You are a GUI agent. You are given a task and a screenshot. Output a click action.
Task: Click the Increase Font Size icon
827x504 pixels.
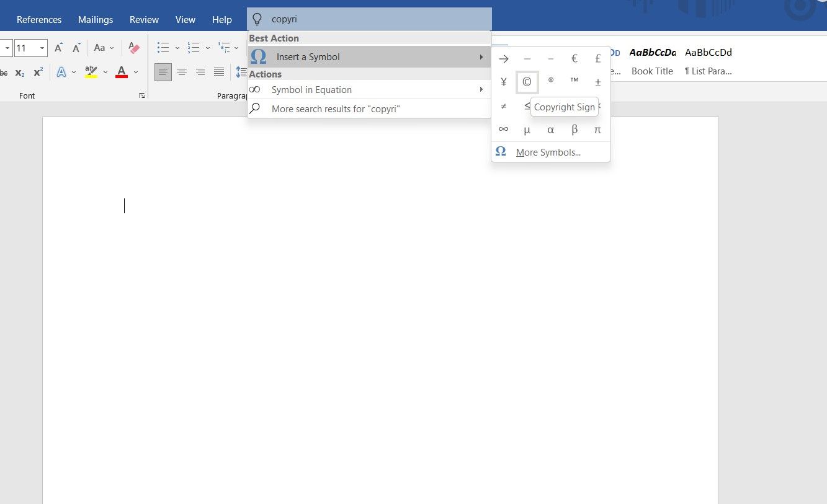point(59,48)
